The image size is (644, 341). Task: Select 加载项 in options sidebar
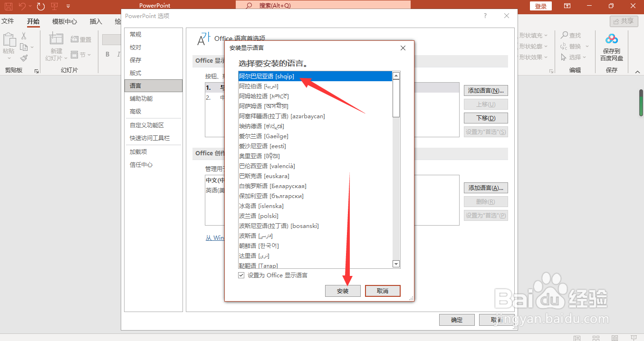tap(154, 152)
